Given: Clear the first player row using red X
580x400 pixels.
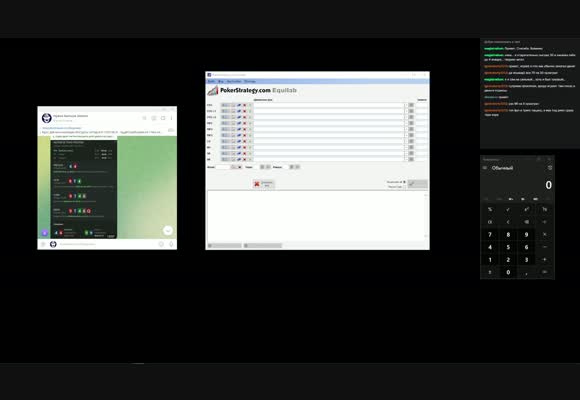Looking at the screenshot, I should (x=245, y=105).
